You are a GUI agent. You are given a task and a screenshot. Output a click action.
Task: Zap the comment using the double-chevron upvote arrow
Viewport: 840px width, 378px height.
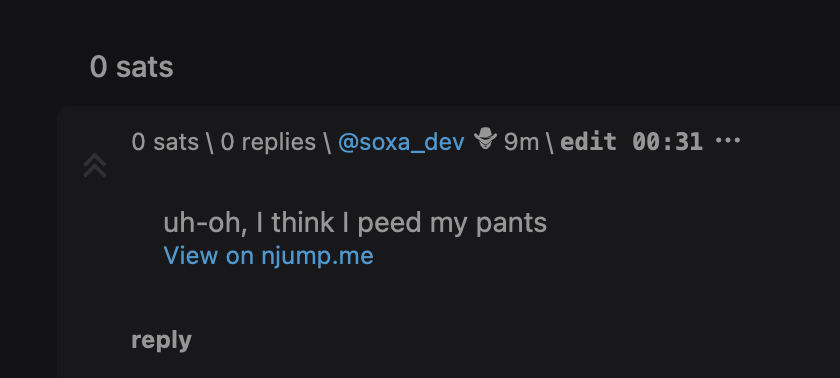[95, 165]
